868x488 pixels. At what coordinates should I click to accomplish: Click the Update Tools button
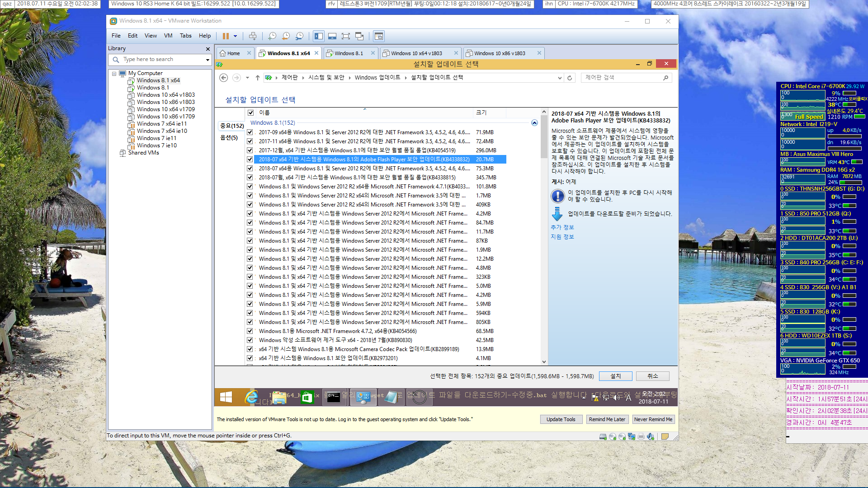(x=561, y=419)
